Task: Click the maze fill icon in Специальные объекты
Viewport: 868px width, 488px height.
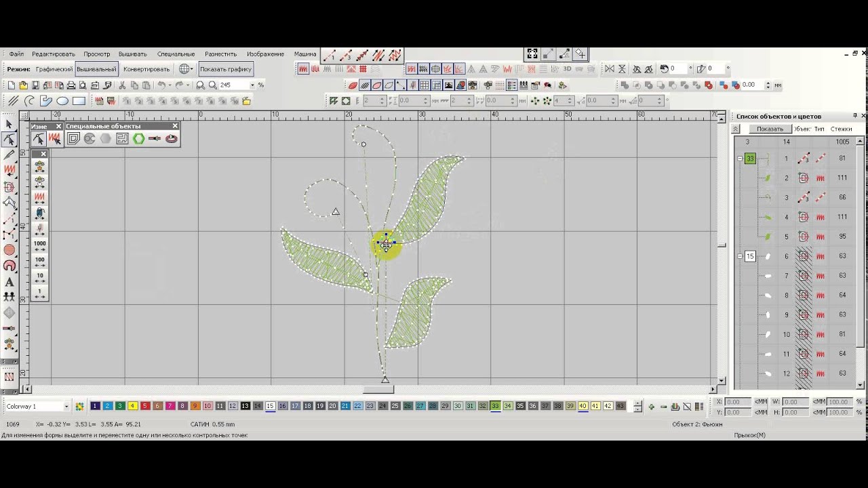Action: point(122,138)
